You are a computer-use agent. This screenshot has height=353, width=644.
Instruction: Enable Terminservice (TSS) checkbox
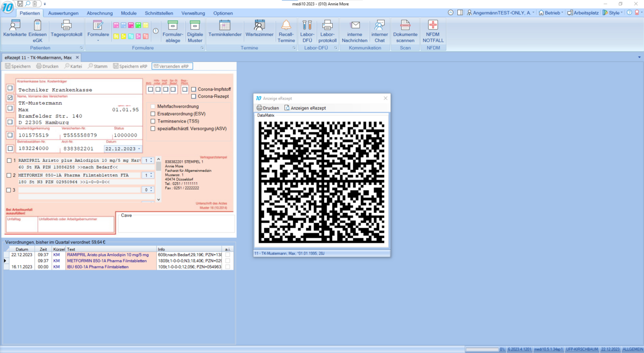click(x=153, y=121)
